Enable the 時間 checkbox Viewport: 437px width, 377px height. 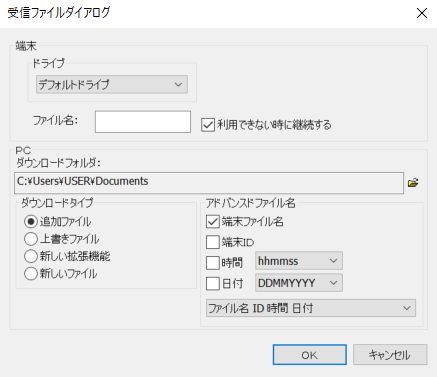[x=212, y=263]
